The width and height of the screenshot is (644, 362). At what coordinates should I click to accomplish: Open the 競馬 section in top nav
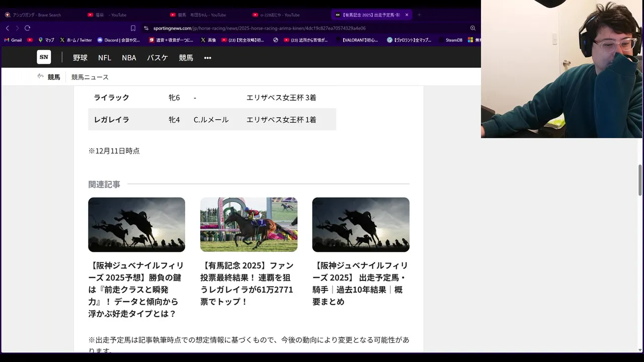186,58
